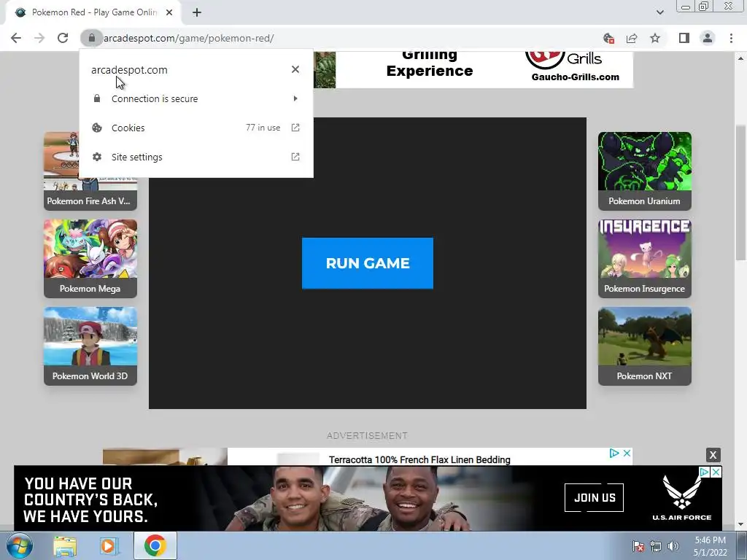
Task: Open the Pokemon Insurgence game card
Action: pos(645,259)
